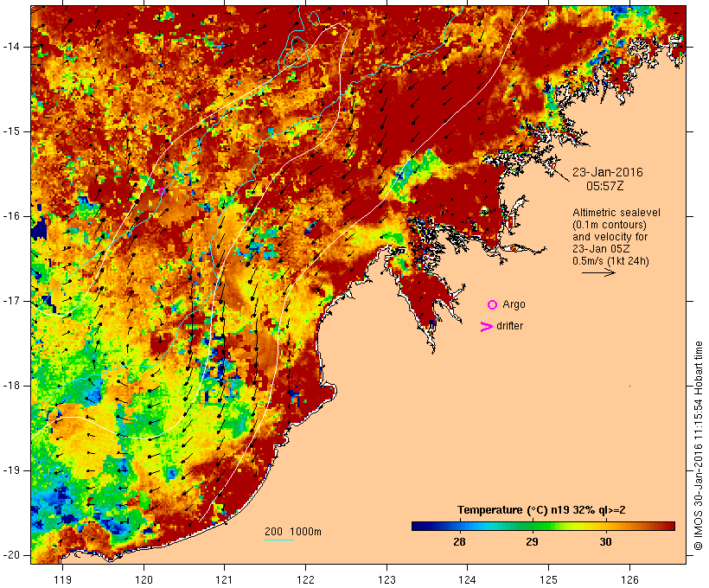Click the '200 1000m' depth contour label

click(x=293, y=532)
